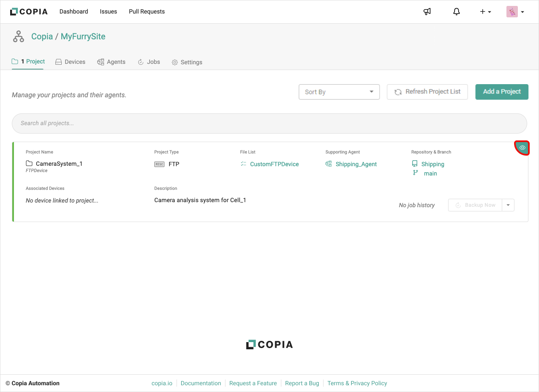Click the organization hierarchy icon
The width and height of the screenshot is (539, 392).
click(x=19, y=37)
